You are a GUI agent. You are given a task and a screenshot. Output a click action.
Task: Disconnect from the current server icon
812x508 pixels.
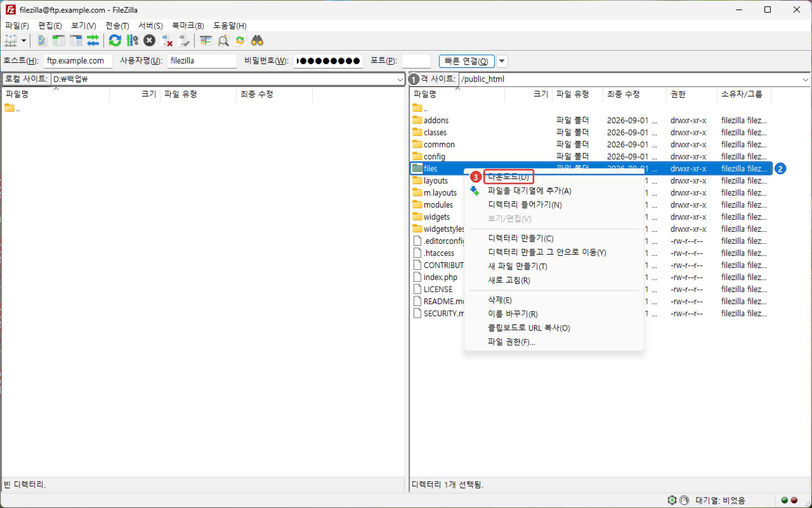point(167,41)
